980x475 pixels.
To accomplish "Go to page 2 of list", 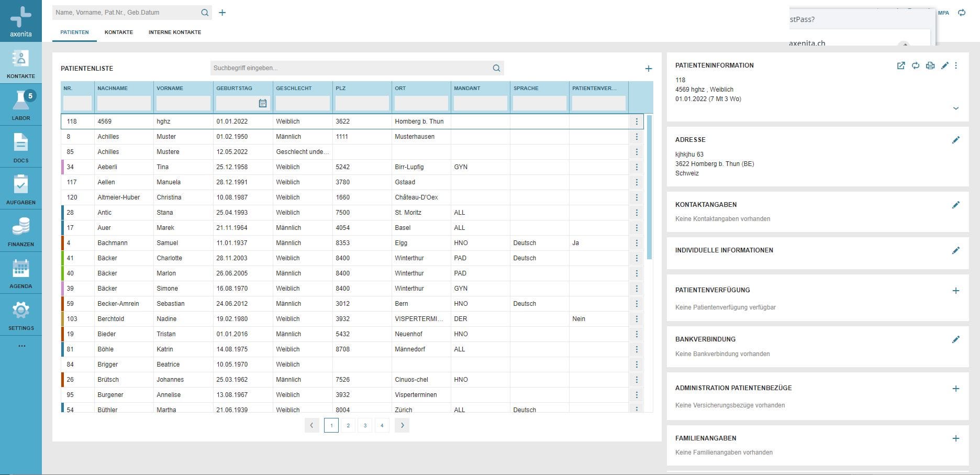I will [x=348, y=425].
